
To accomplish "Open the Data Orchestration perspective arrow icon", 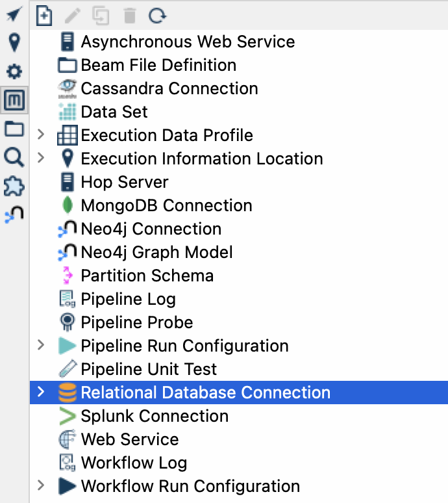I will click(14, 14).
